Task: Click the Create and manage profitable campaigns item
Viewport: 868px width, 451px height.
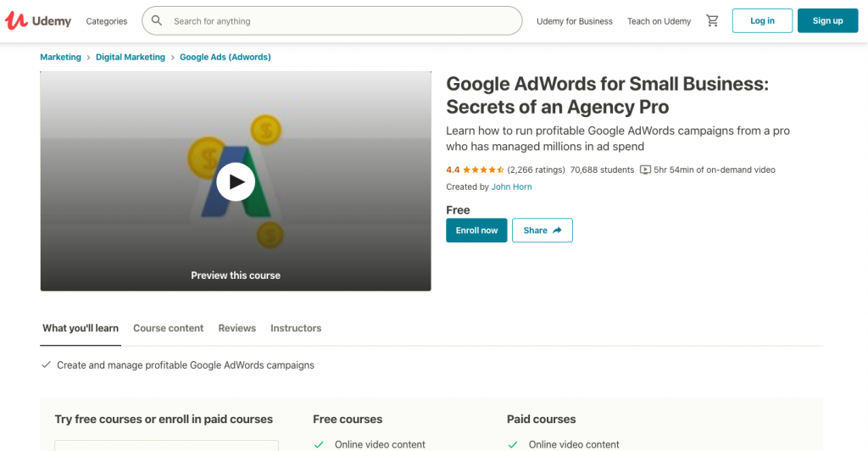Action: point(186,365)
